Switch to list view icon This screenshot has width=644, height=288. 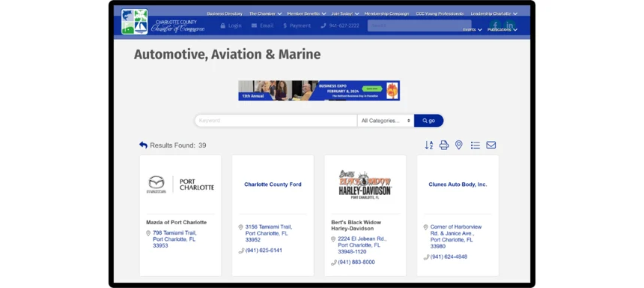[x=476, y=145]
